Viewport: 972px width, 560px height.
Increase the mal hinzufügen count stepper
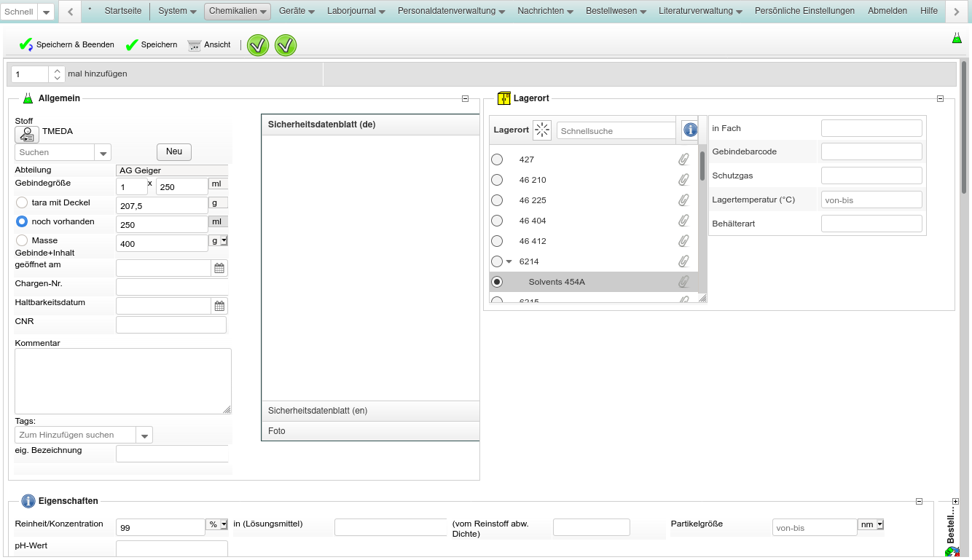pyautogui.click(x=58, y=70)
